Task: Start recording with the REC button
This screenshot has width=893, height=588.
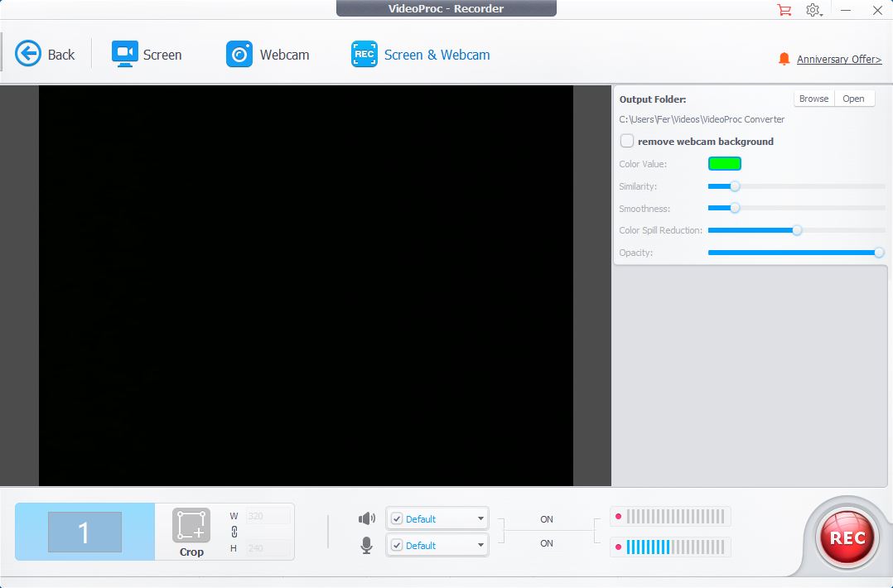Action: coord(847,537)
